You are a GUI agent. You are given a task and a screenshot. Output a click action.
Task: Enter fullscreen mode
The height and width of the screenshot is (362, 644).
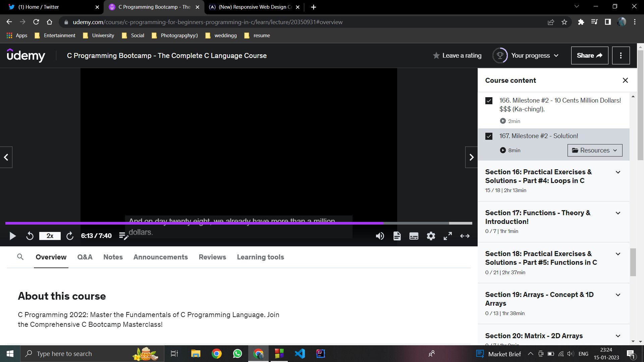point(448,236)
